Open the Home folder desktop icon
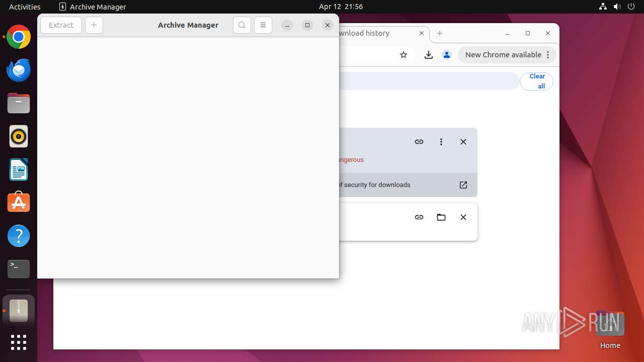 click(610, 329)
